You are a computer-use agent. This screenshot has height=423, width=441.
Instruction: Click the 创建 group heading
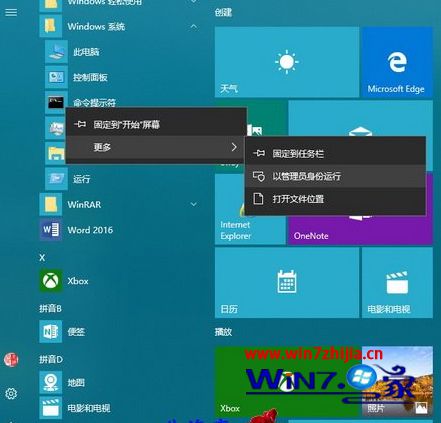tap(223, 12)
